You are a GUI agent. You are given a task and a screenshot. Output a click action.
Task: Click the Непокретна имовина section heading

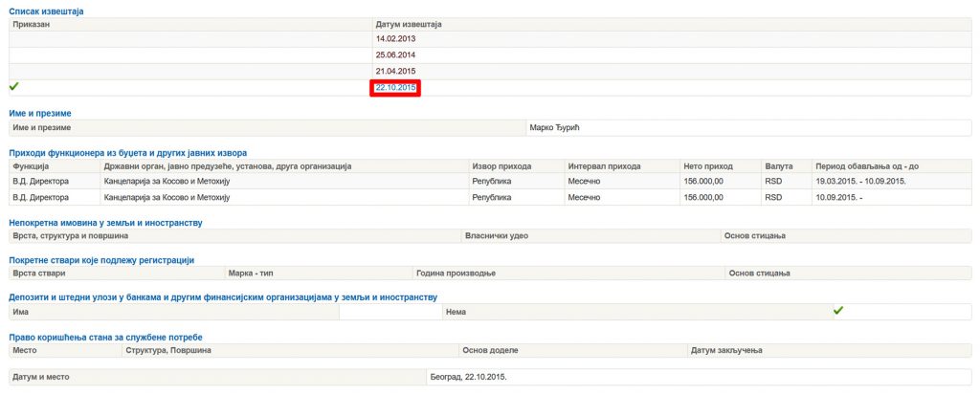105,222
